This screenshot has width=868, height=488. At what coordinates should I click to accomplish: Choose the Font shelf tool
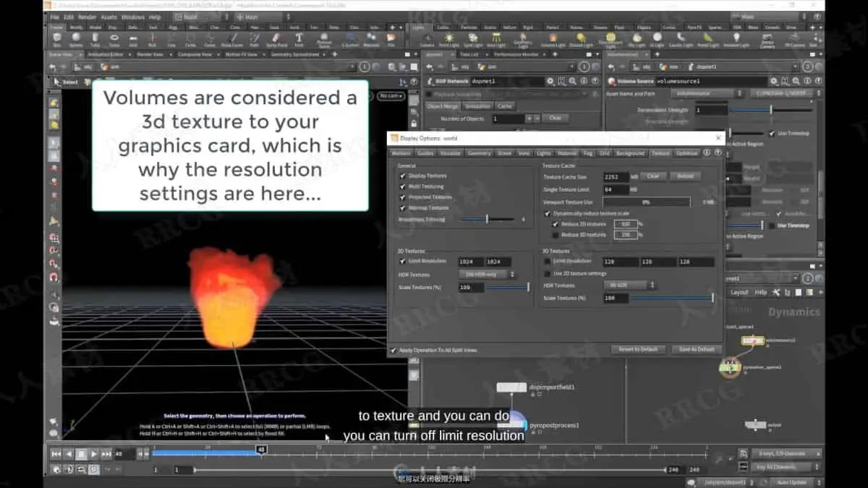click(x=299, y=39)
